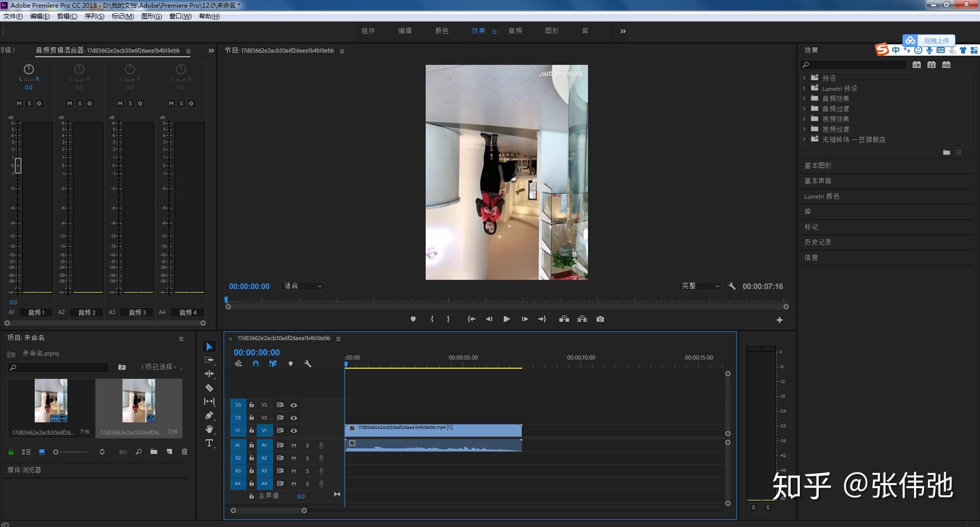This screenshot has width=980, height=527.
Task: Click the 音频 1 track name
Action: point(36,312)
